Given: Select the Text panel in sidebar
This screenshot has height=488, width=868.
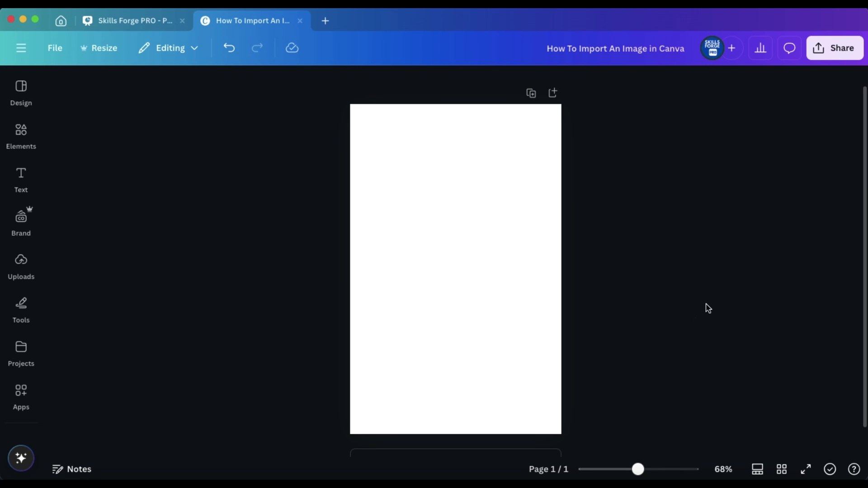Looking at the screenshot, I should click(x=21, y=178).
